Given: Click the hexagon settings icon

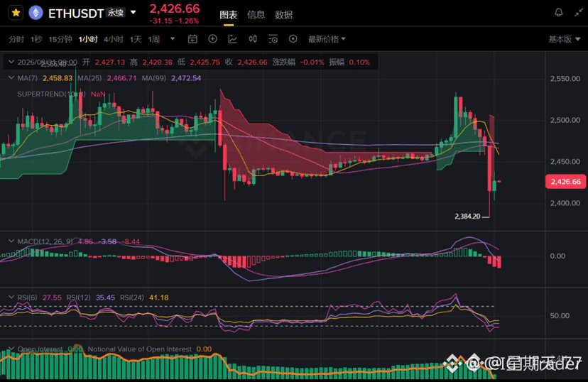Looking at the screenshot, I should pos(293,39).
